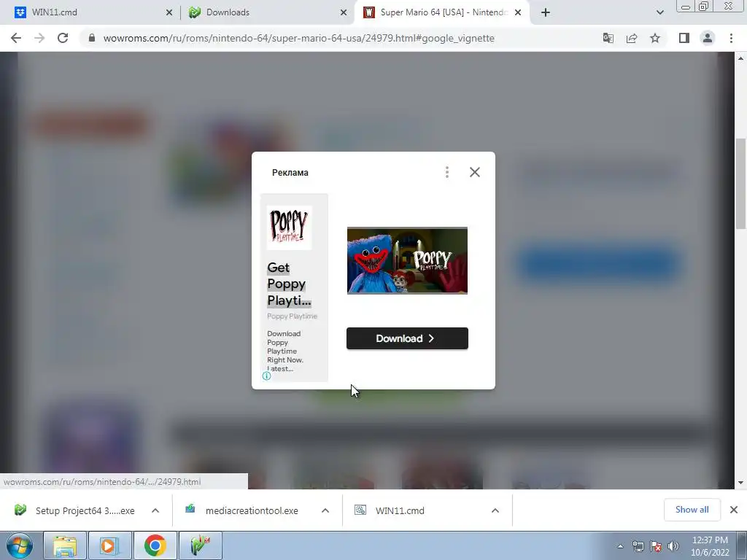Close the downloads bar
Screen dimensions: 747x560
point(734,510)
